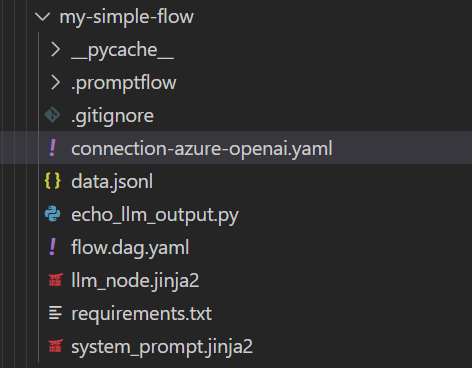Open the flow.dag.yaml file
This screenshot has height=368, width=472.
click(130, 248)
